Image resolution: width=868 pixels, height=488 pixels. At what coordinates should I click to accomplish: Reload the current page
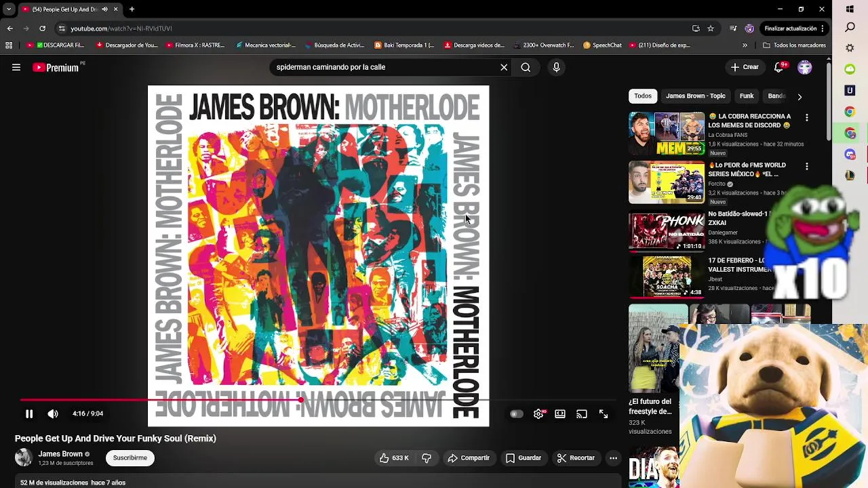(42, 28)
